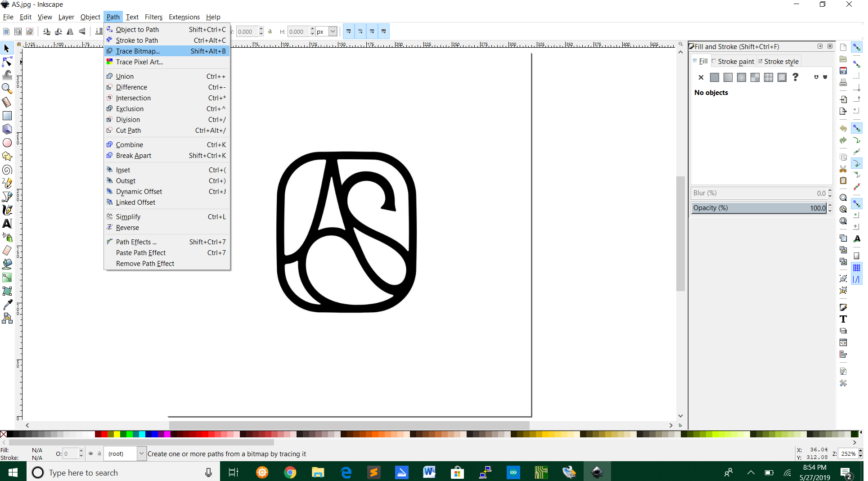Select the Star polygon tool
Screen dimensions: 868x481
point(7,156)
